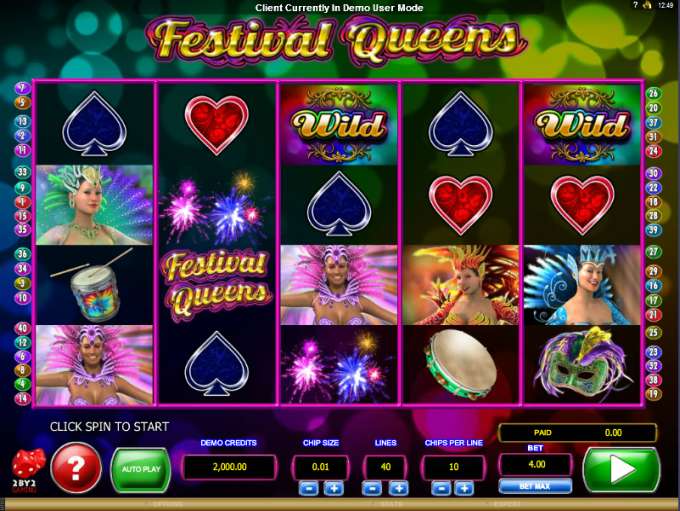
Task: Decrease chips per line with minus
Action: (441, 488)
